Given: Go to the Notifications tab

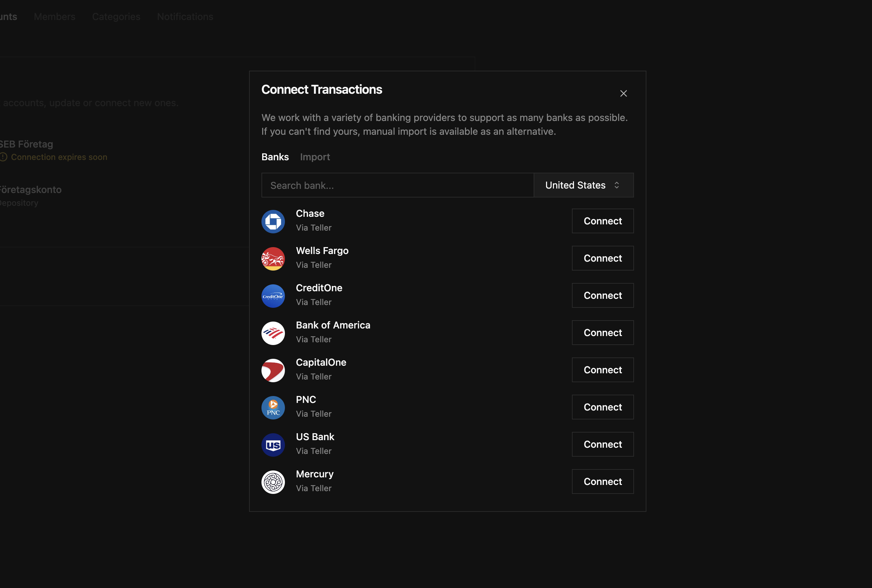Looking at the screenshot, I should (185, 17).
